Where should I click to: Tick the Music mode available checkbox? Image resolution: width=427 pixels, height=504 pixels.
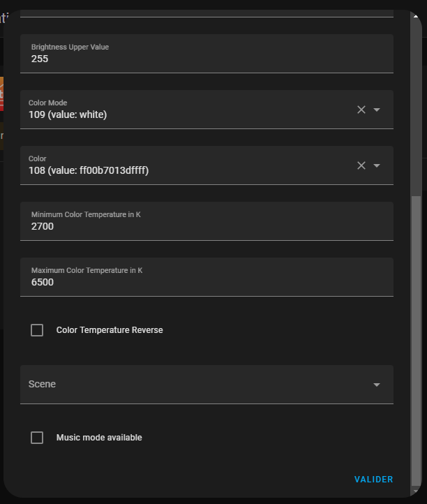coord(37,438)
